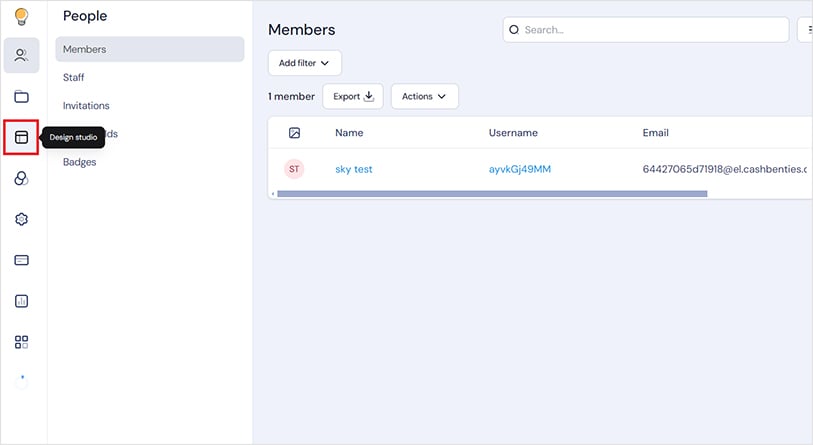Expand the Add filter dropdown
The height and width of the screenshot is (445, 813).
tap(305, 63)
